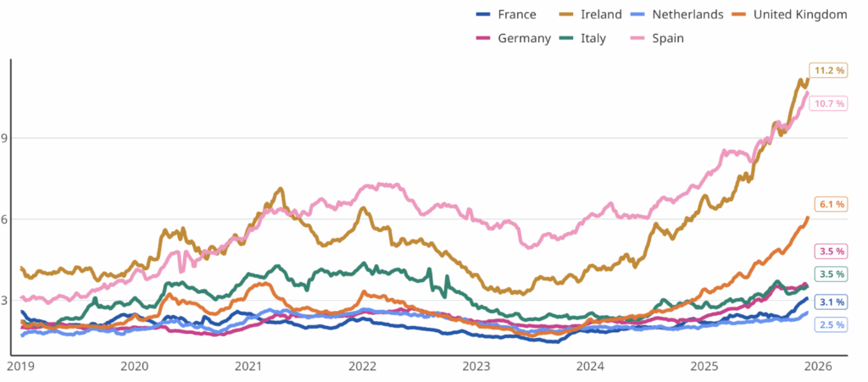
Task: Hide the Spain series via legend label
Action: (667, 38)
